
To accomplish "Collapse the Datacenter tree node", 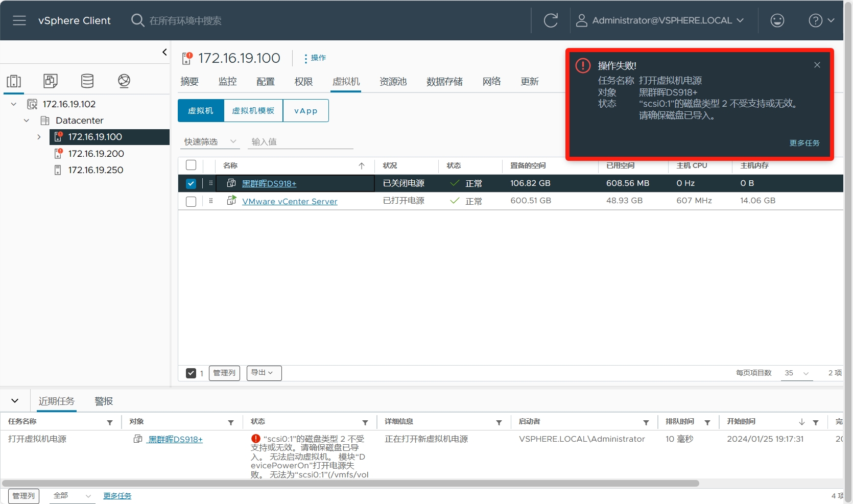I will 27,121.
